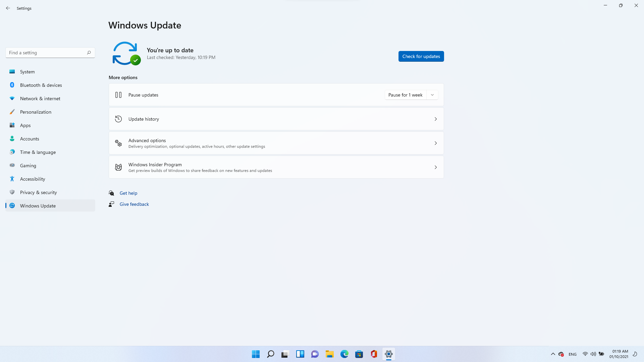
Task: Launch Office from the taskbar
Action: [374, 354]
